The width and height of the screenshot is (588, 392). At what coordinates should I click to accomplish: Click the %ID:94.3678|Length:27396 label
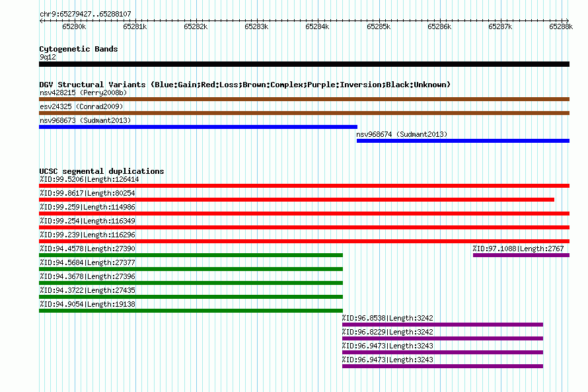click(x=87, y=276)
